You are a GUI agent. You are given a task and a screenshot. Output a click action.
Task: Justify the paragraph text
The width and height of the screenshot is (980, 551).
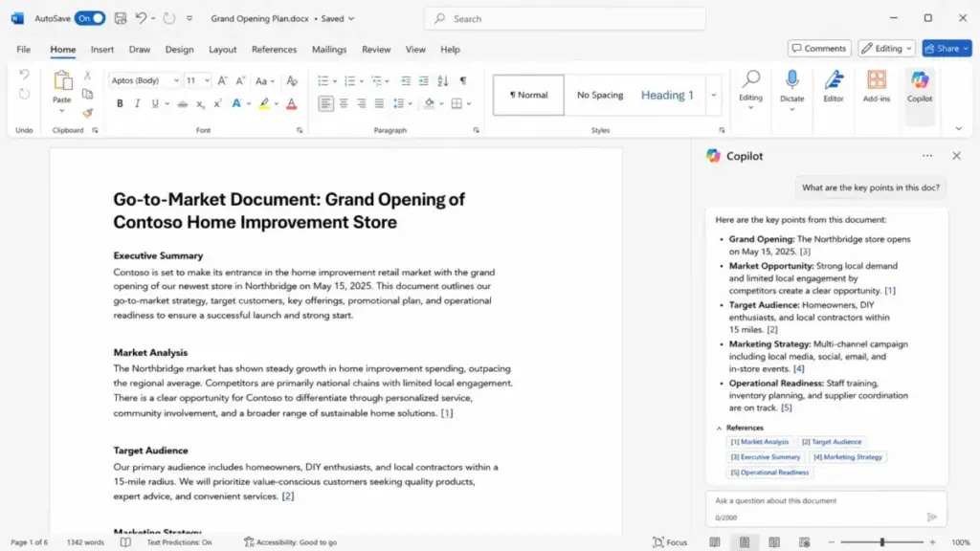(379, 103)
